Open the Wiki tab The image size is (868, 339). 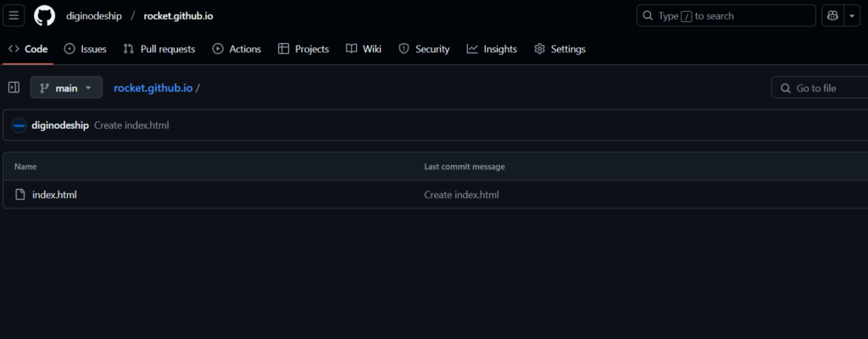pyautogui.click(x=364, y=49)
